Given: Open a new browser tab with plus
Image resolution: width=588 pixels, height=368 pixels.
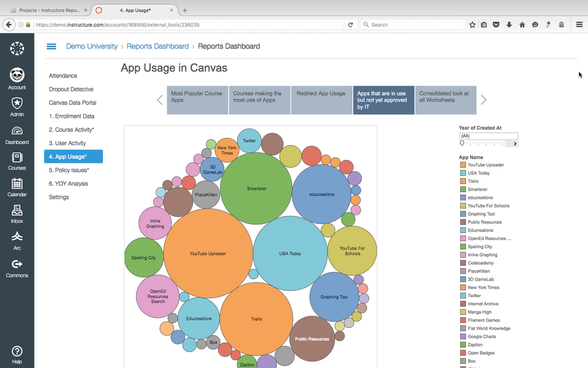Looking at the screenshot, I should 184,11.
